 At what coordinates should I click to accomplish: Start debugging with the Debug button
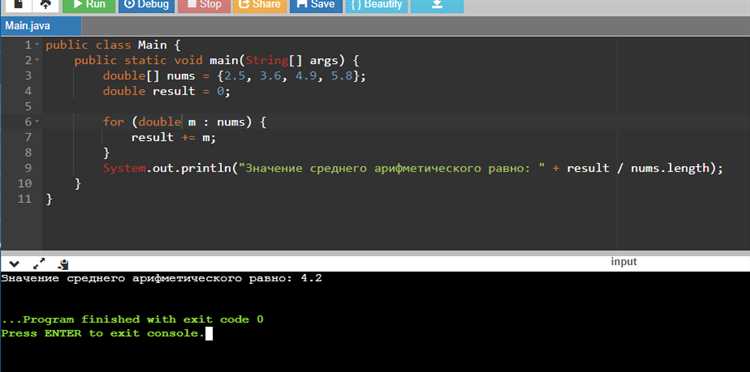pos(146,5)
